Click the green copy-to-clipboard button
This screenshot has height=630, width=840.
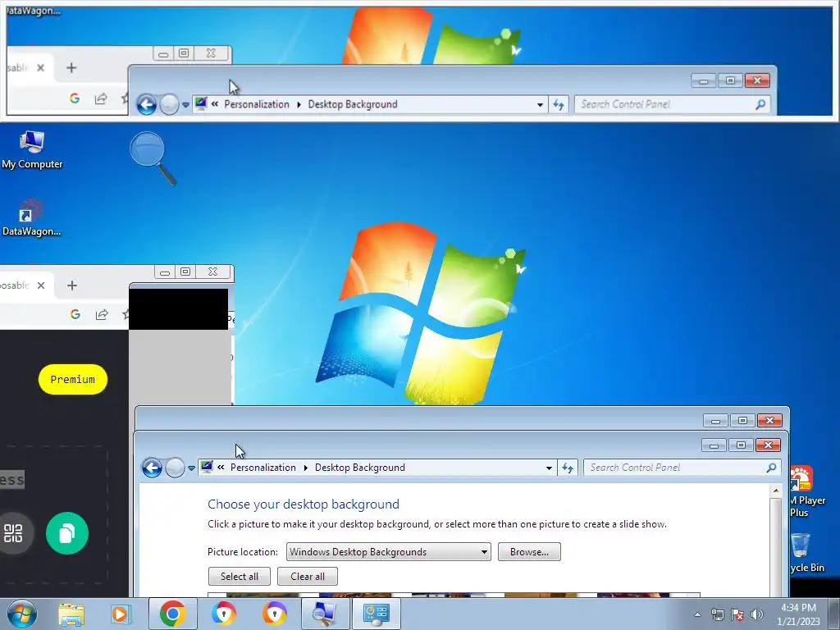click(x=67, y=533)
